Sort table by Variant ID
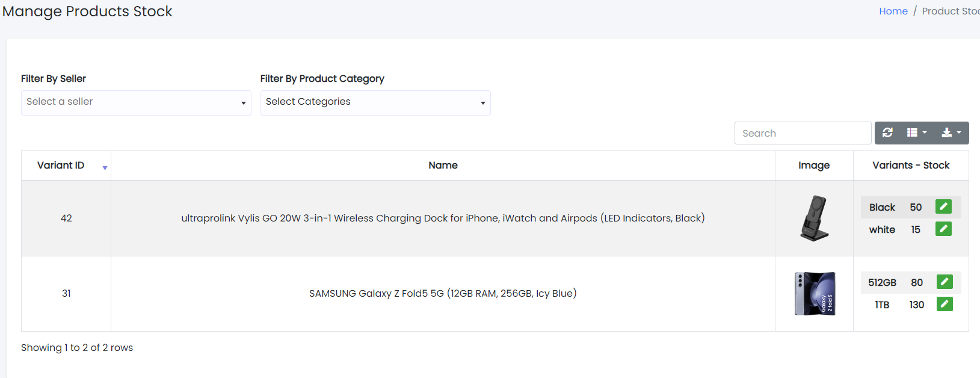The image size is (980, 378). coord(61,166)
